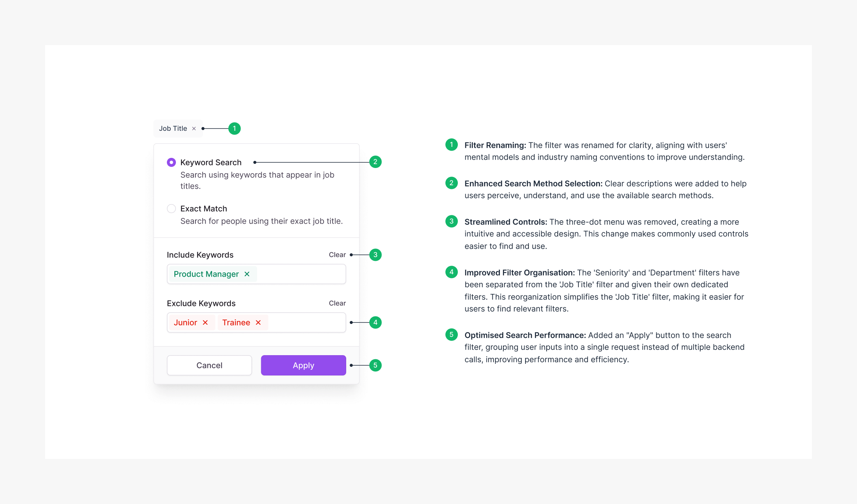Screen dimensions: 857x504
Task: Click green annotation marker 3 beside Clear
Action: (x=376, y=255)
